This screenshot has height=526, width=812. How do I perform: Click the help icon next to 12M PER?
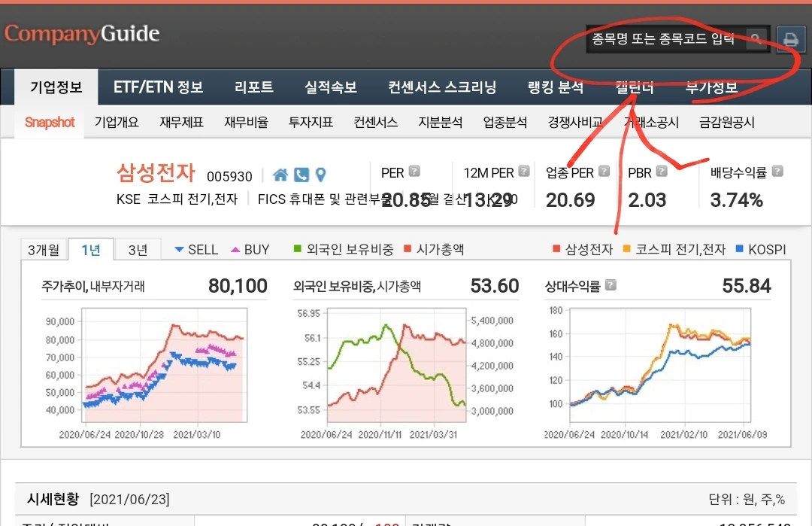524,172
